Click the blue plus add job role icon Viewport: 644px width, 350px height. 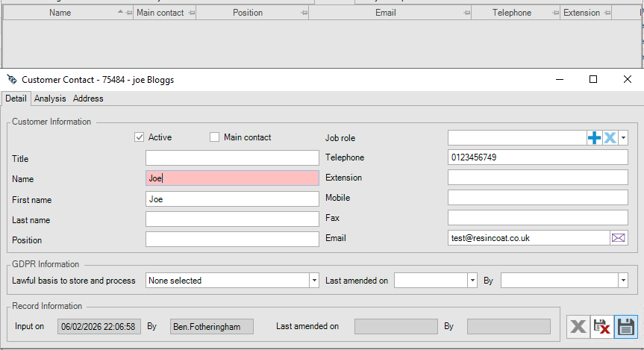click(594, 138)
